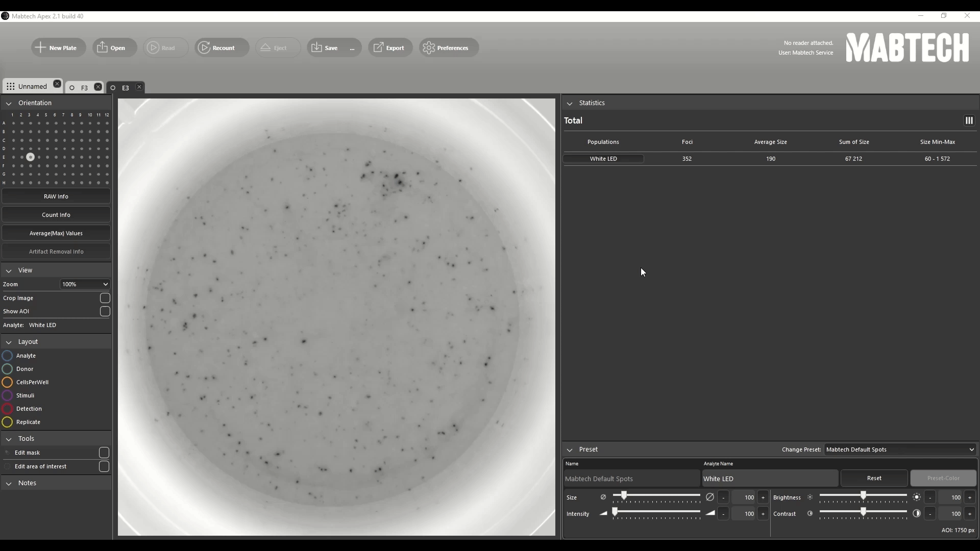Screen dimensions: 980x551
Task: Enable Edit mask tool
Action: pos(104,453)
